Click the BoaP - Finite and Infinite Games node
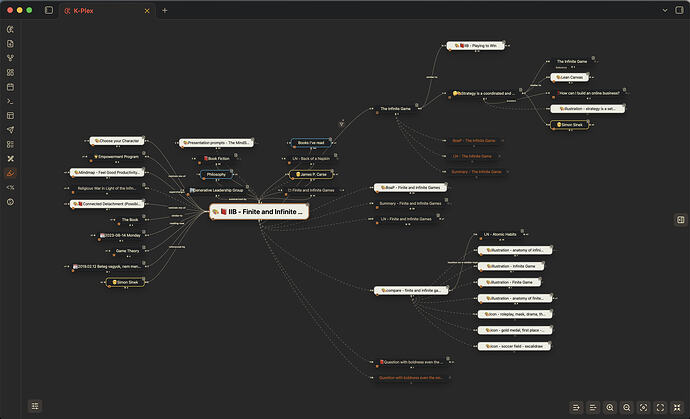 click(x=410, y=187)
